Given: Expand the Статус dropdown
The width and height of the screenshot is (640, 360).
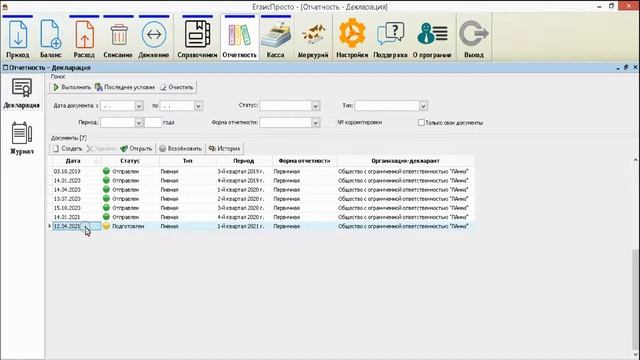Looking at the screenshot, I should (x=316, y=106).
